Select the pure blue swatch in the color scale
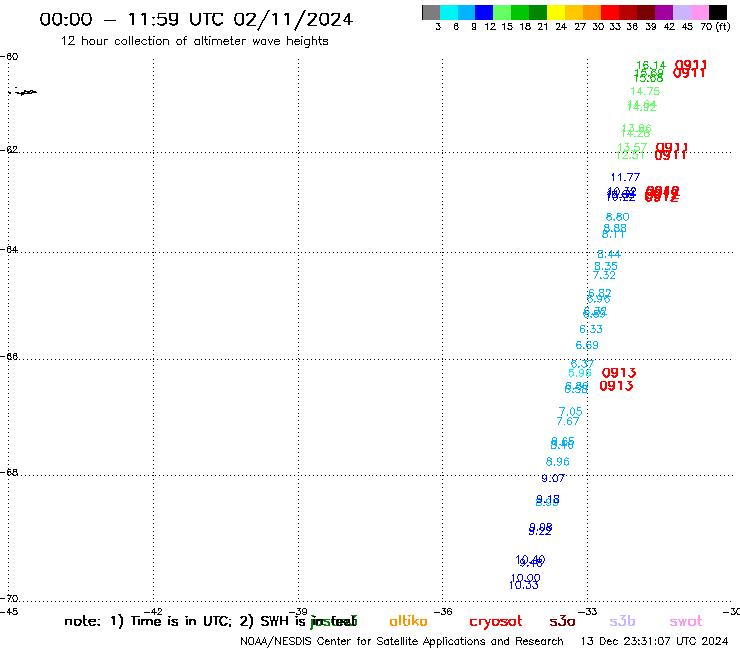740x650 pixels. [x=484, y=12]
